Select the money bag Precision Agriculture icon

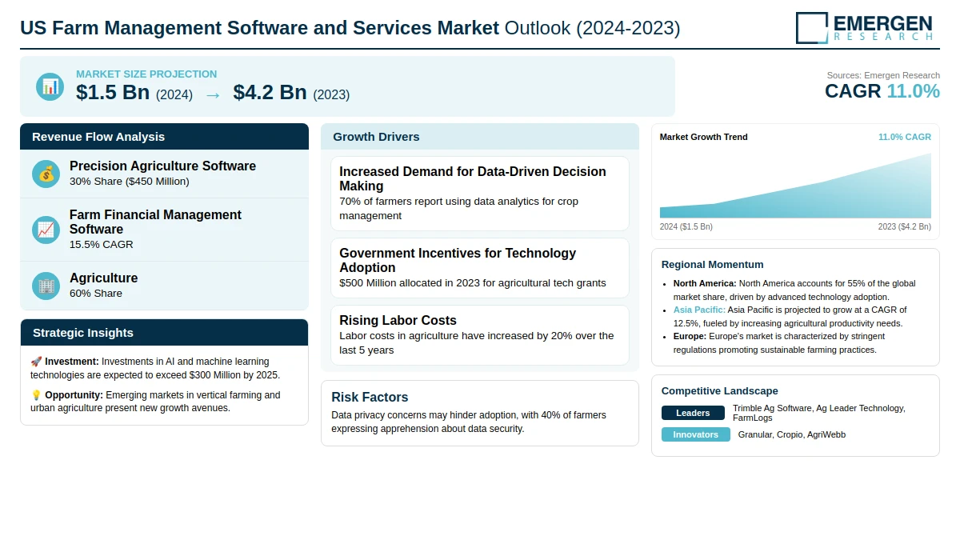pos(46,174)
